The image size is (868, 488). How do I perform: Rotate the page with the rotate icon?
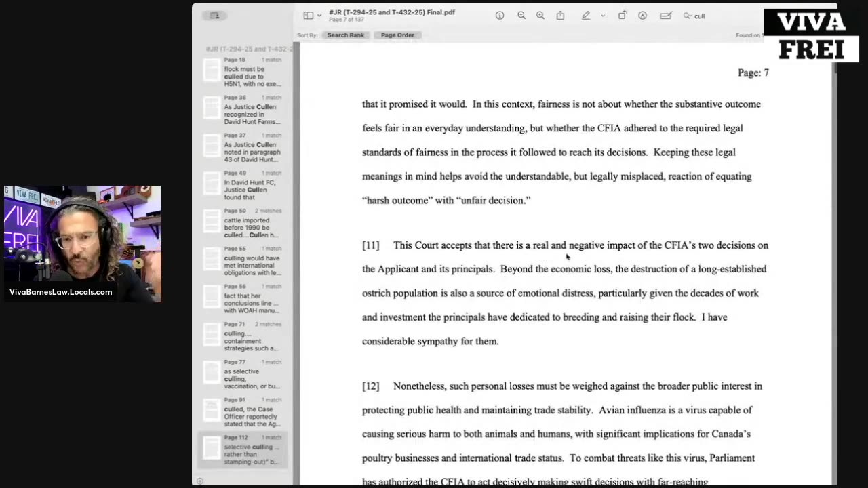(622, 16)
